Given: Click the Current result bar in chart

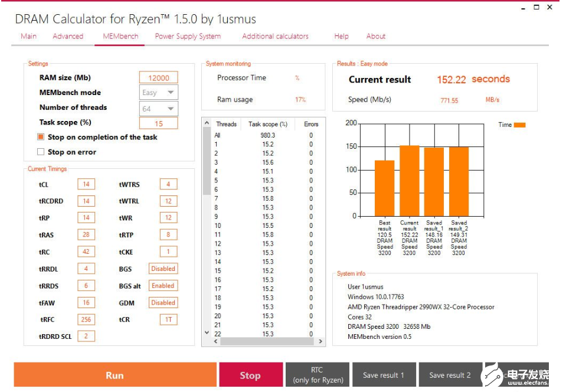Looking at the screenshot, I should (410, 181).
